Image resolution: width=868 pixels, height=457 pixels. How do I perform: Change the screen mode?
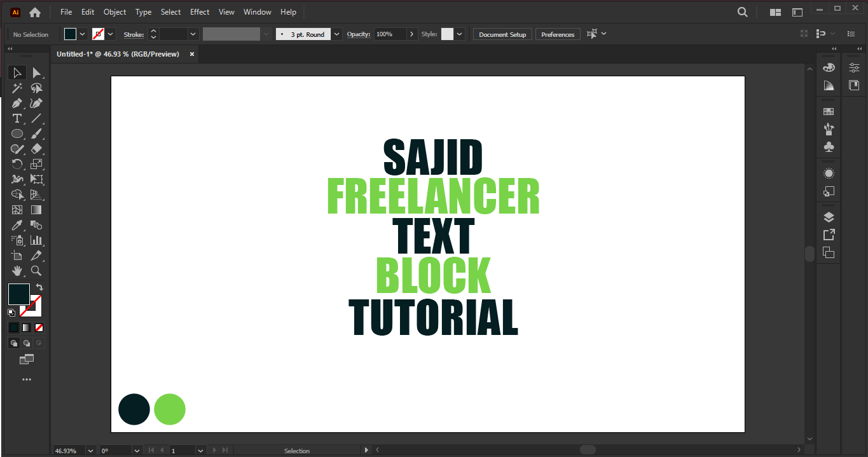(26, 360)
